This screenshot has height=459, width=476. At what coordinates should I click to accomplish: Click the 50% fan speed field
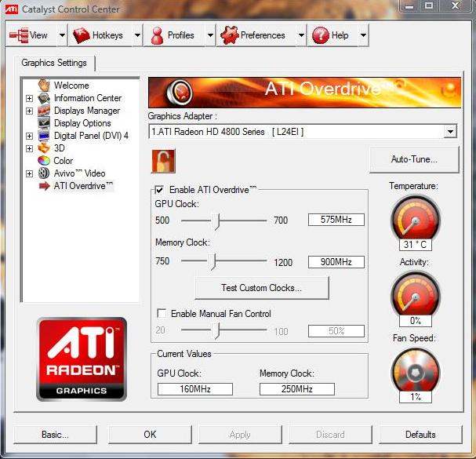pos(336,331)
